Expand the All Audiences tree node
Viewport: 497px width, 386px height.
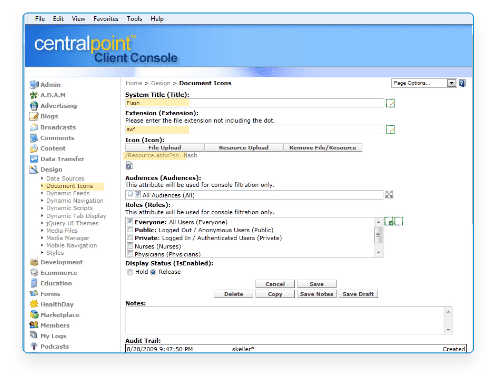pos(130,194)
